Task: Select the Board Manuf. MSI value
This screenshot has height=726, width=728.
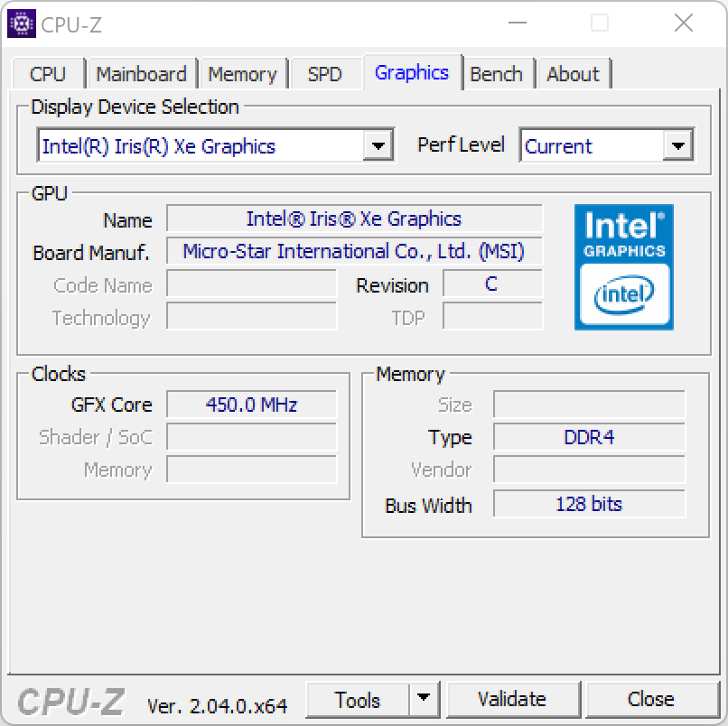Action: coord(354,251)
